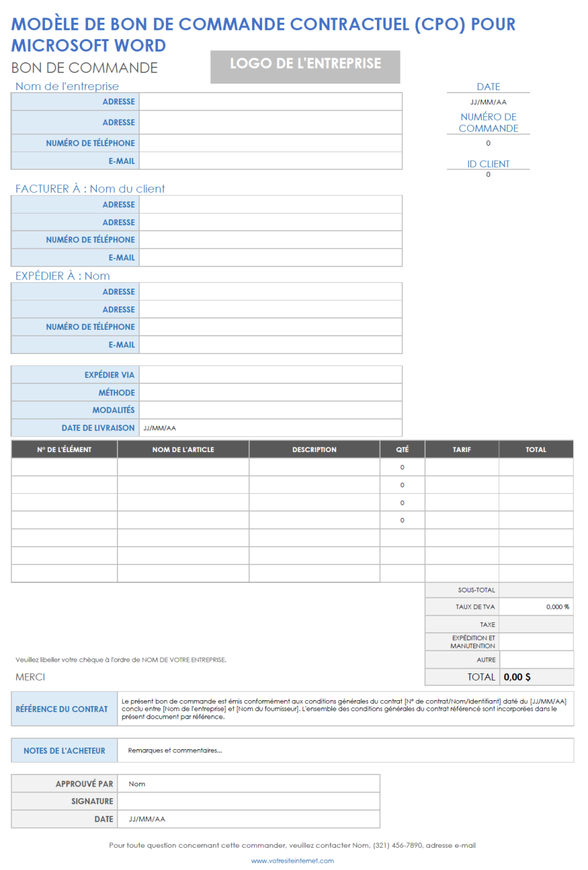Select the SOUS-TOTAL amount cell
The width and height of the screenshot is (588, 870).
pyautogui.click(x=536, y=590)
